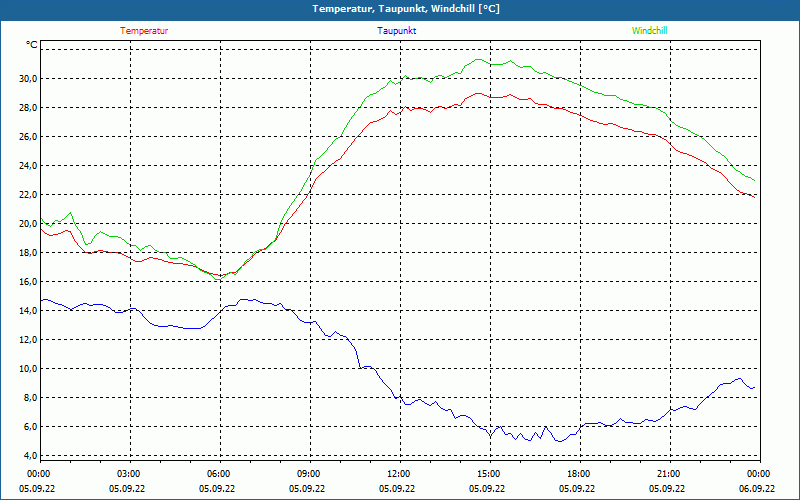Click the '28,0' y-axis value
The image size is (800, 500).
[28, 108]
